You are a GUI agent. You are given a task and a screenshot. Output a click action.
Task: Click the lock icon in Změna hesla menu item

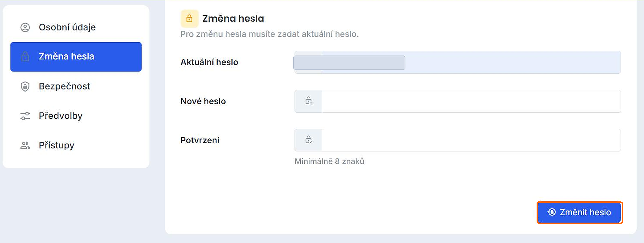[x=25, y=56]
